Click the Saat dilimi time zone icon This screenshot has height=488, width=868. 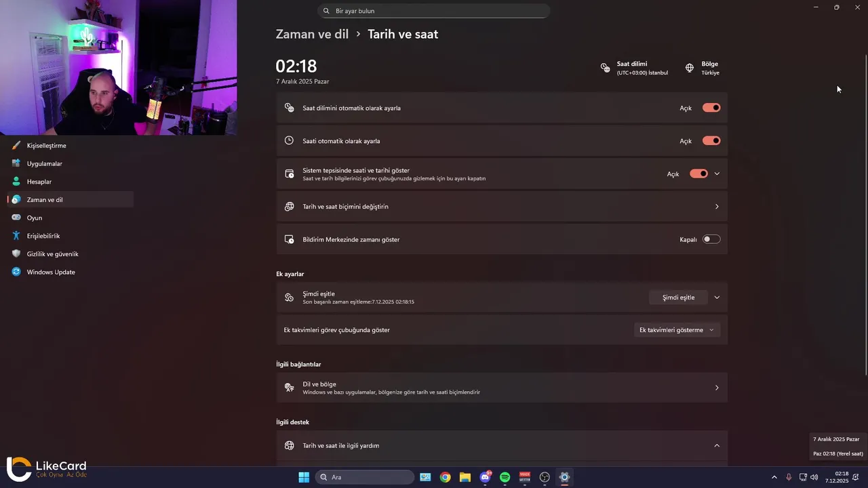pyautogui.click(x=606, y=68)
